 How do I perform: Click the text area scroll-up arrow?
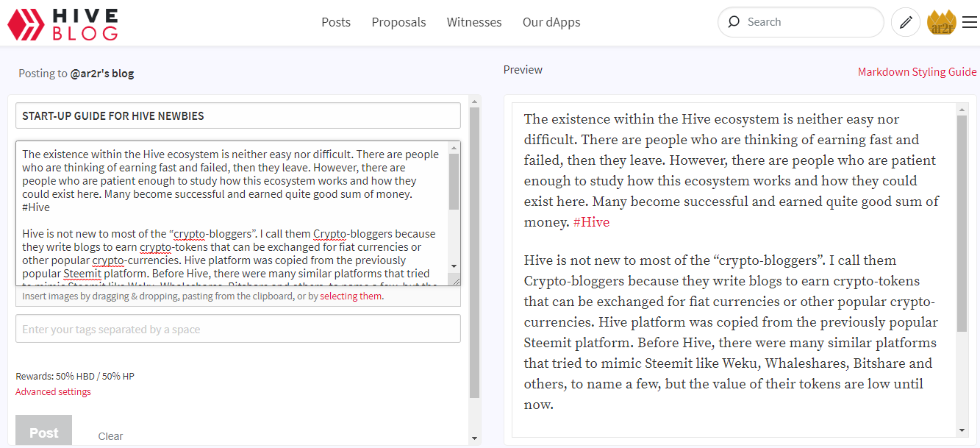454,147
